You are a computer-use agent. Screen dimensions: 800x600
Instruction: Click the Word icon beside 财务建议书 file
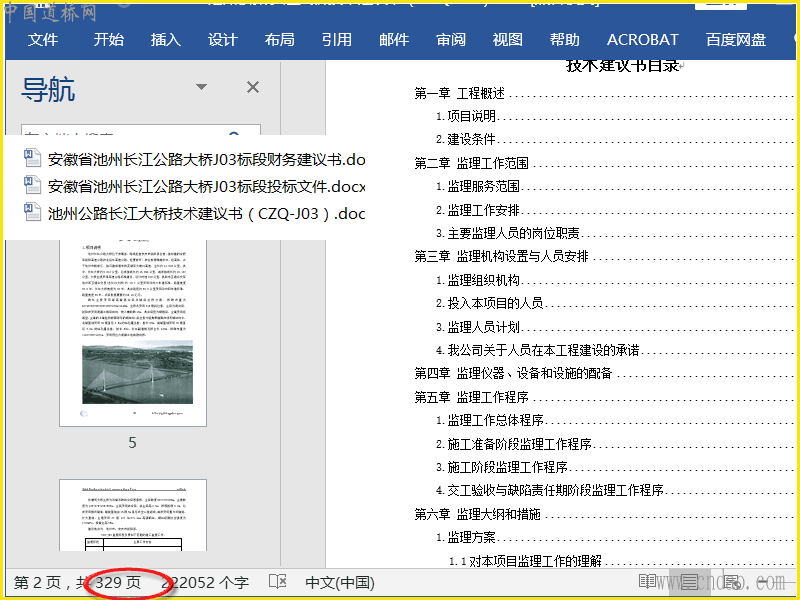pyautogui.click(x=32, y=158)
